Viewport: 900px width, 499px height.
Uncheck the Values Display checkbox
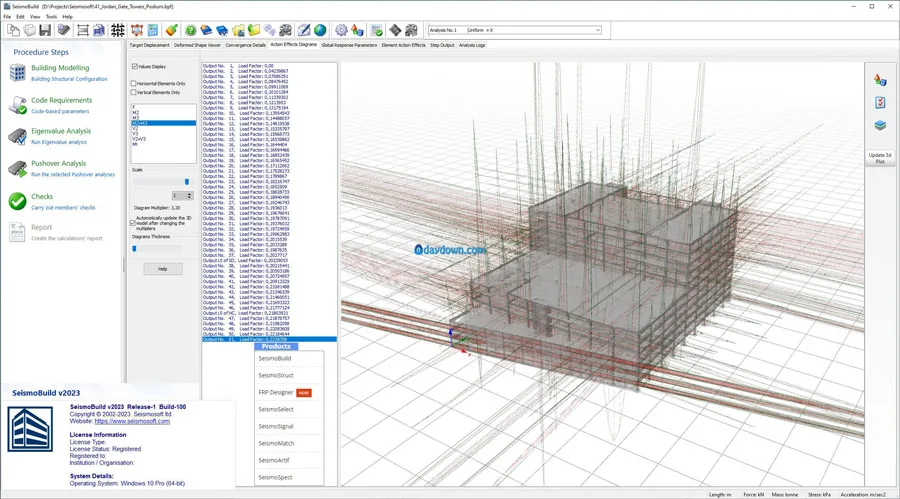[x=134, y=66]
